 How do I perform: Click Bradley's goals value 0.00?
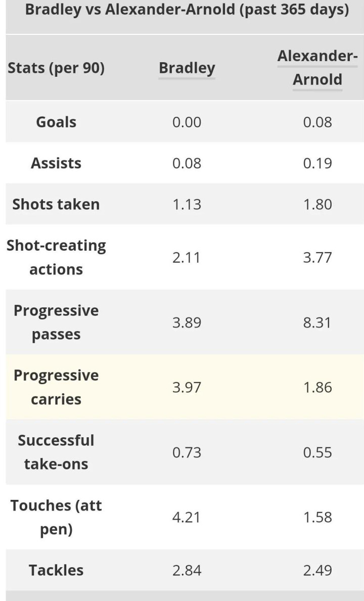(x=187, y=122)
